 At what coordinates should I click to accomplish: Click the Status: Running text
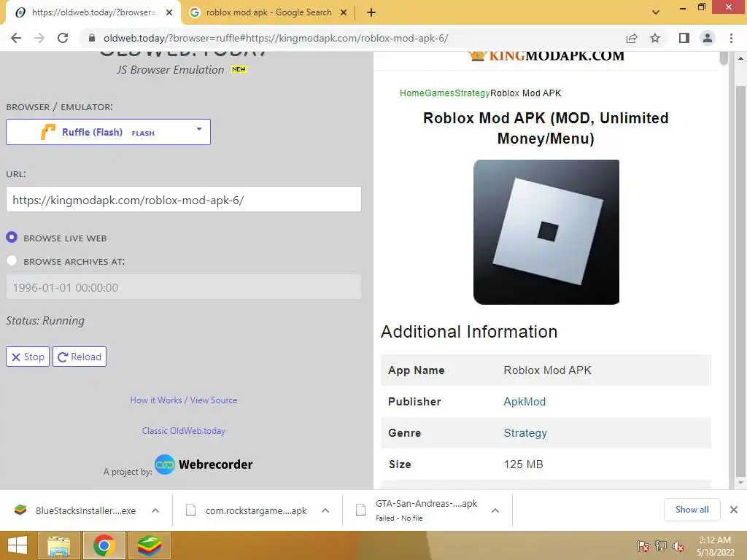(x=45, y=321)
